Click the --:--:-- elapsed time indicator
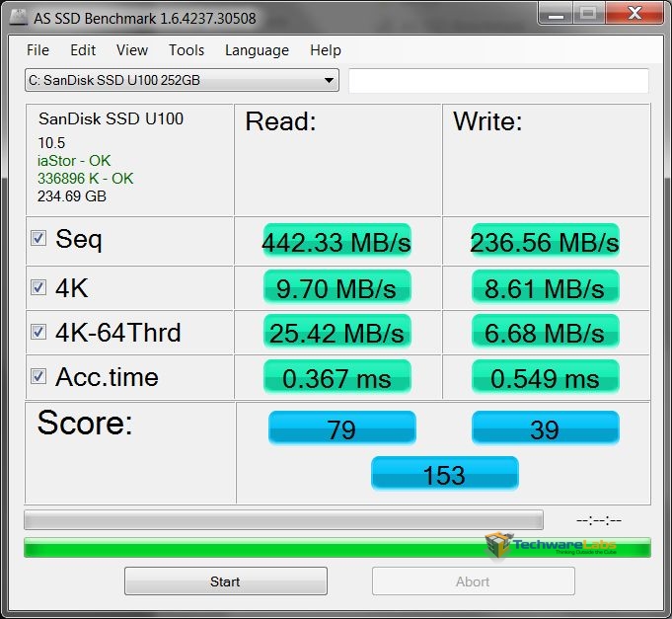This screenshot has width=672, height=619. [599, 520]
